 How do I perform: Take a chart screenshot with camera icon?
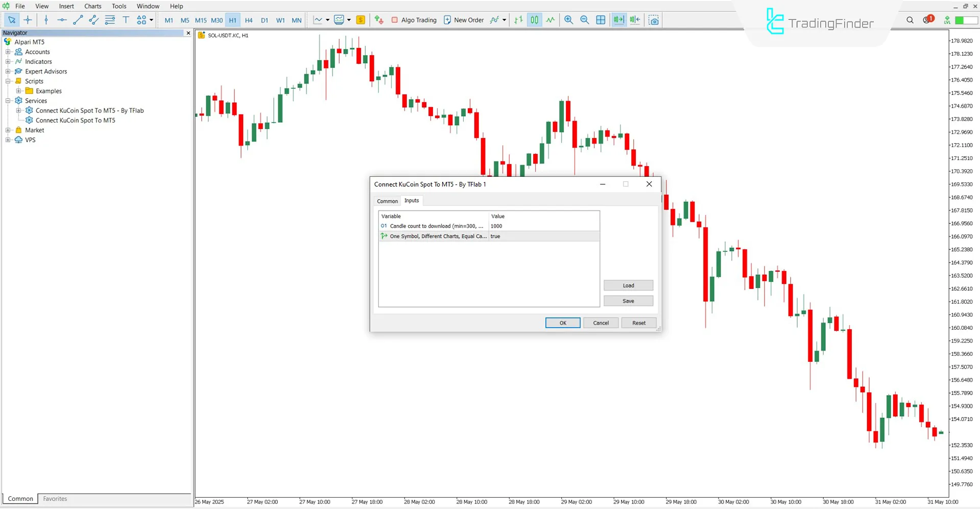[x=654, y=20]
